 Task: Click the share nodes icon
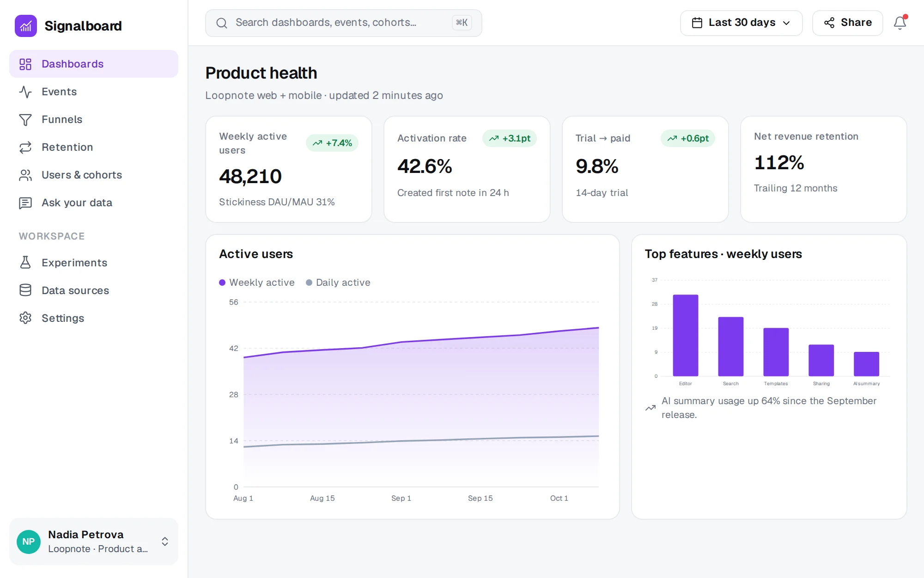tap(829, 23)
